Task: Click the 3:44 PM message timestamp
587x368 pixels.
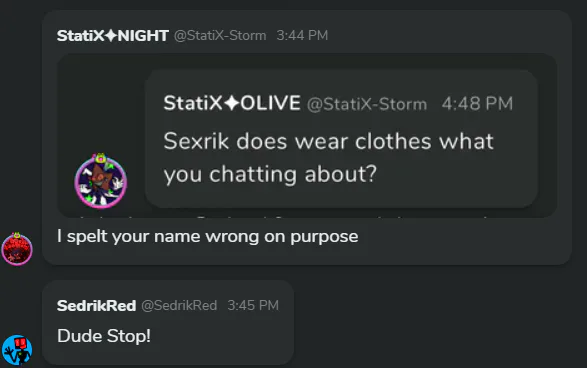Action: [x=302, y=36]
